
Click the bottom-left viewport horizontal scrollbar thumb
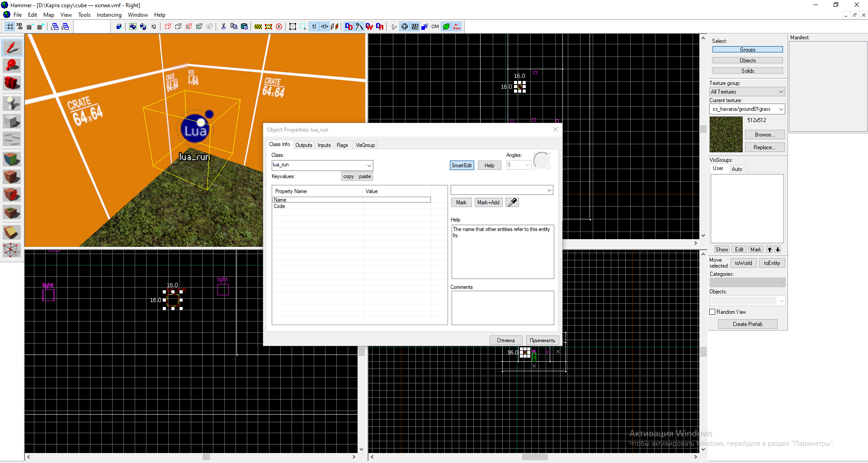pos(206,457)
